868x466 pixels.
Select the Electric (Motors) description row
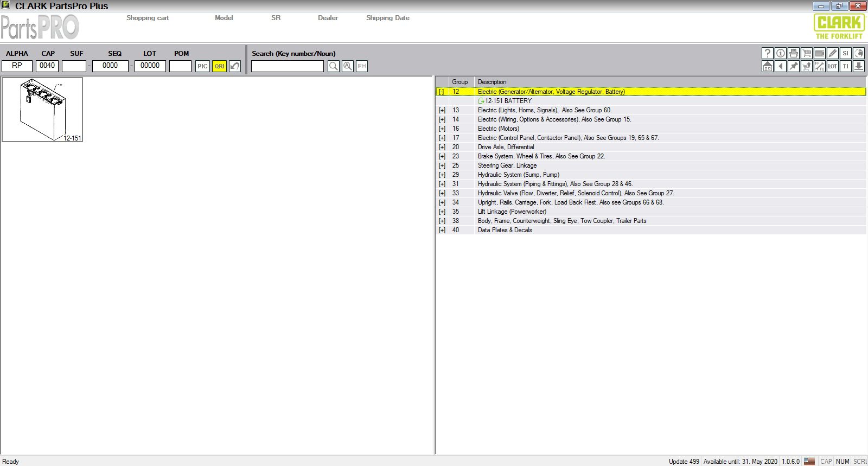coord(499,129)
